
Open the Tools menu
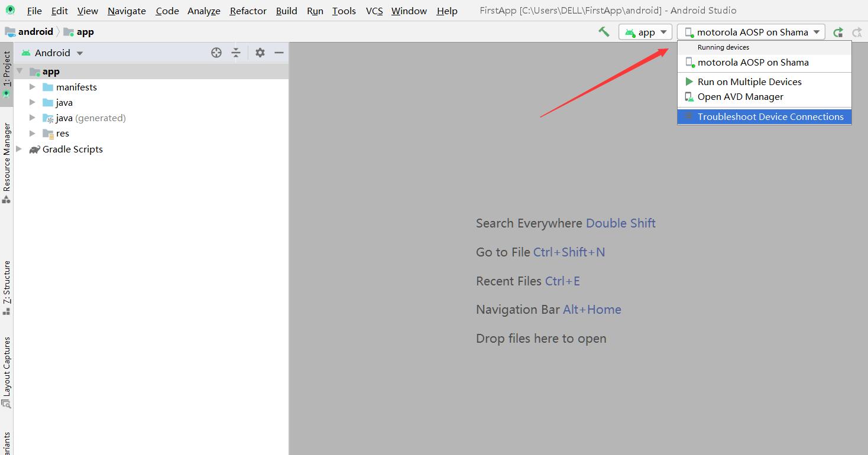click(x=344, y=11)
